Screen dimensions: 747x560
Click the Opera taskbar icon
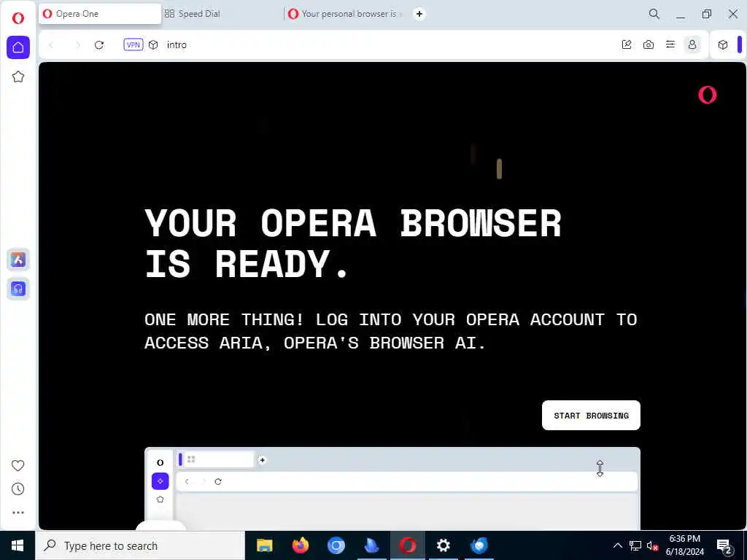[x=407, y=545]
